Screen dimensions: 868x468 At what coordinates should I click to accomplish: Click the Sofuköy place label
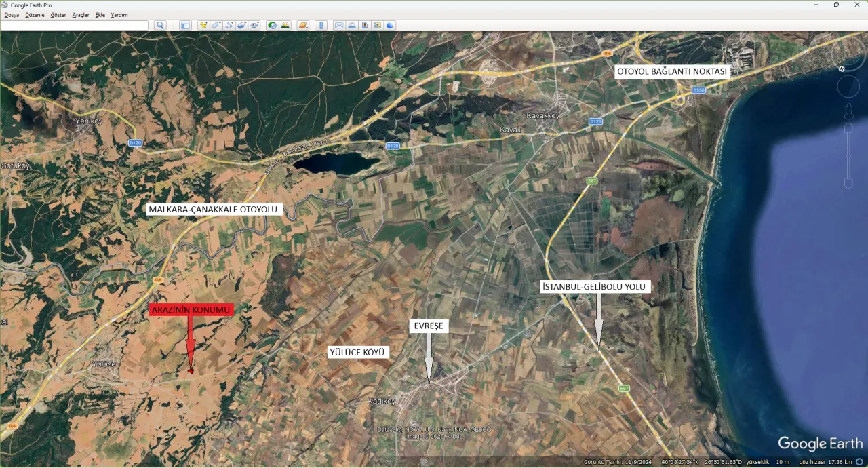[16, 165]
